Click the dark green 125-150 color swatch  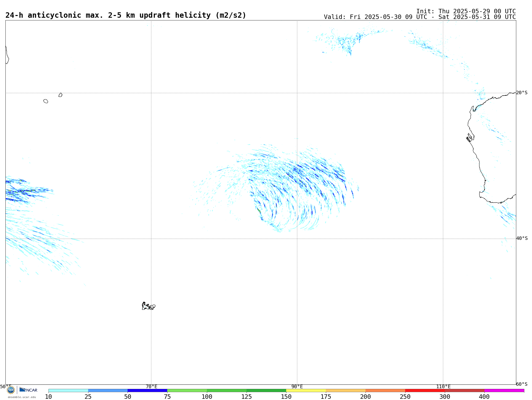(x=266, y=391)
